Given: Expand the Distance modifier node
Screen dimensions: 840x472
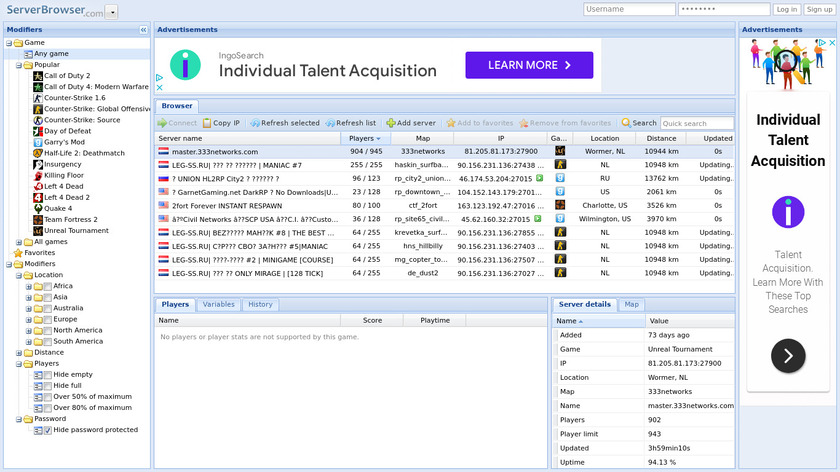Looking at the screenshot, I should coord(19,352).
